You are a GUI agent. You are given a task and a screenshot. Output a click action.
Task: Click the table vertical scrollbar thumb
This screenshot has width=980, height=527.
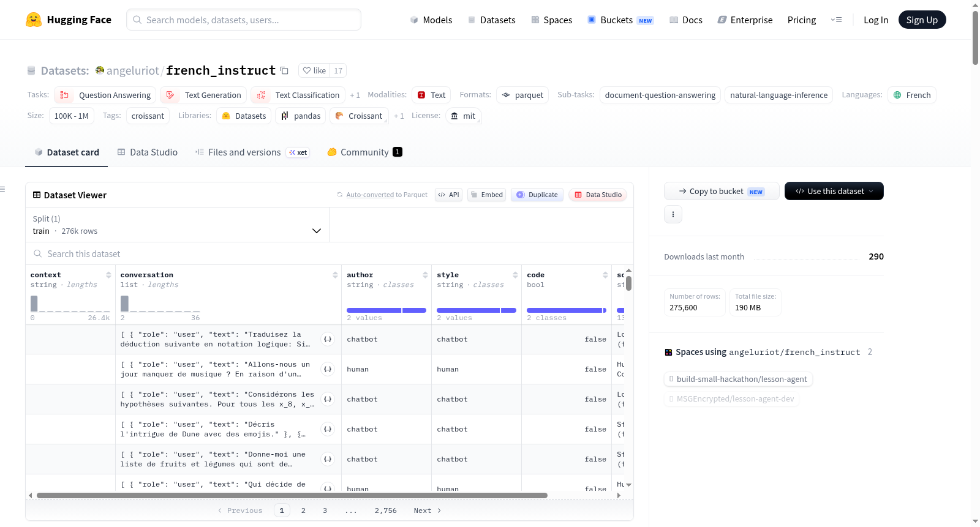pos(628,283)
